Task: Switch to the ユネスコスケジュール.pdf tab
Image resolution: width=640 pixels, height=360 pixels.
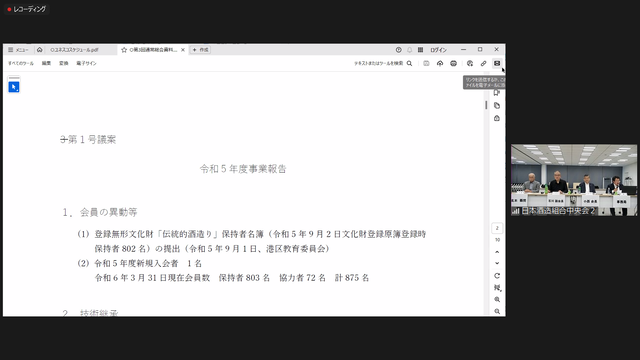Action: tap(74, 50)
